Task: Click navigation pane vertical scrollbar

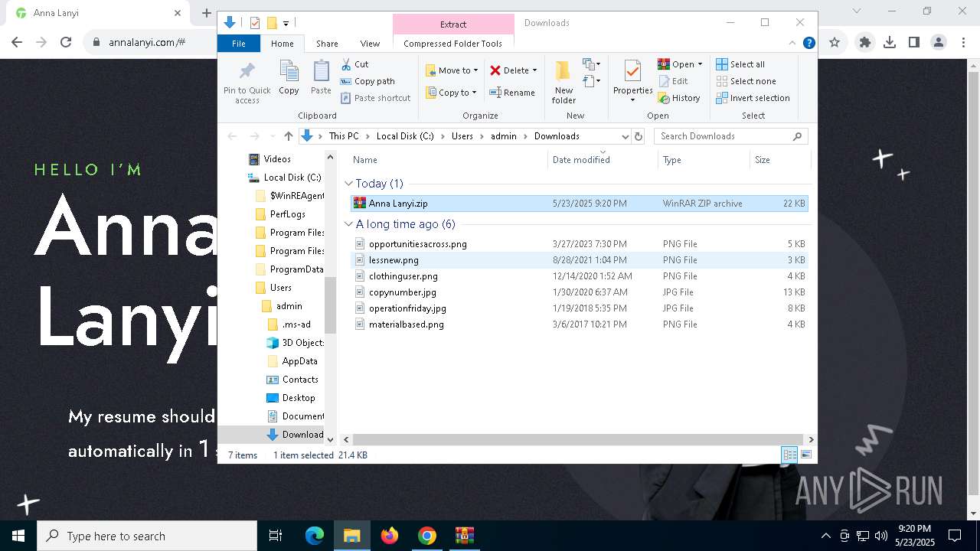Action: pos(331,306)
